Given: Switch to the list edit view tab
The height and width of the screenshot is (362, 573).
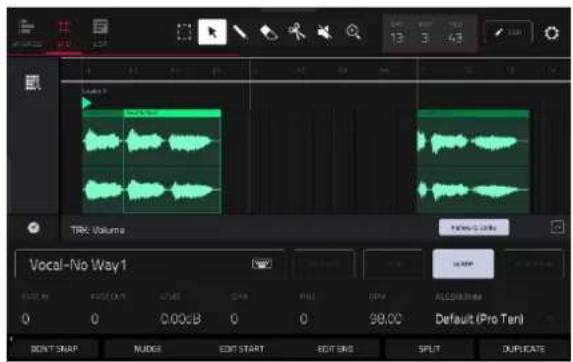Looking at the screenshot, I should pyautogui.click(x=100, y=33).
